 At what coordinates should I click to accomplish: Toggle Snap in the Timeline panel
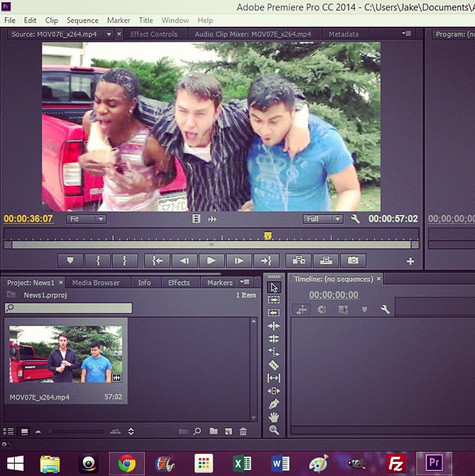pos(322,309)
